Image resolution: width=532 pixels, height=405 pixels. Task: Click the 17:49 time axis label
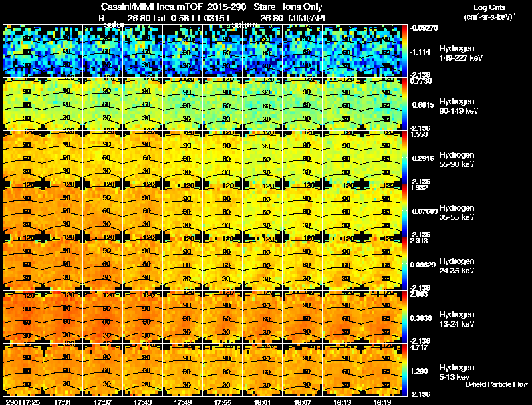tap(182, 402)
